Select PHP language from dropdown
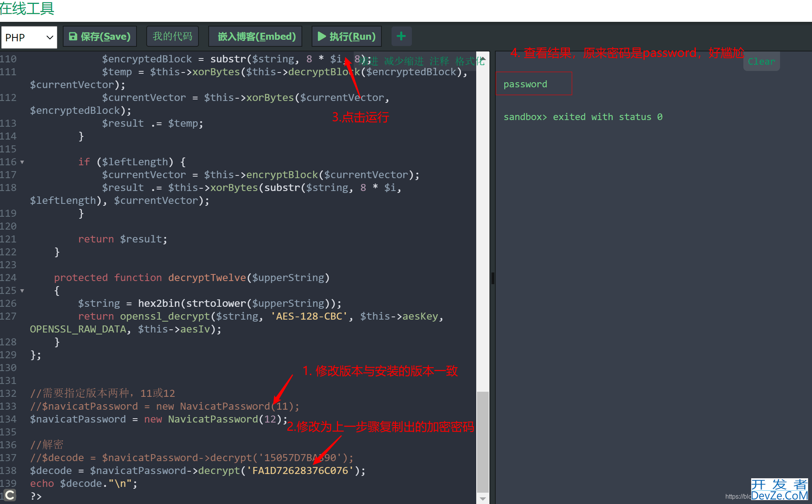This screenshot has height=504, width=812. pos(29,36)
